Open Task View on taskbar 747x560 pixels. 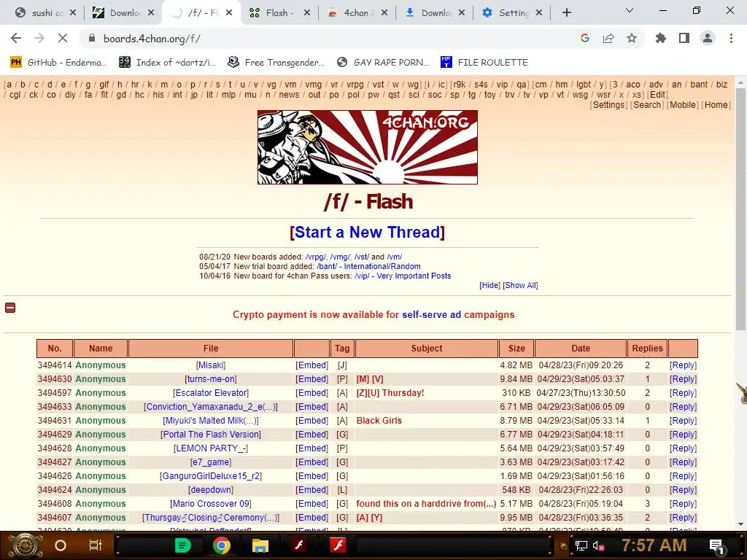coord(96,545)
